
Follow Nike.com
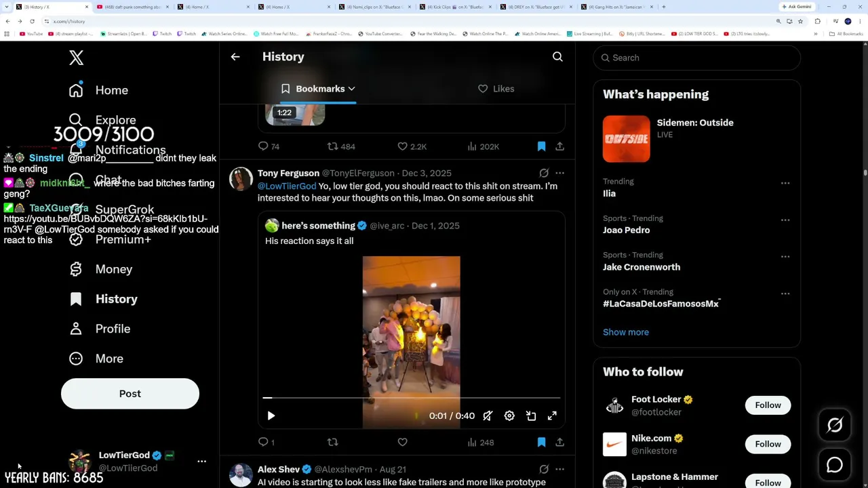768,444
